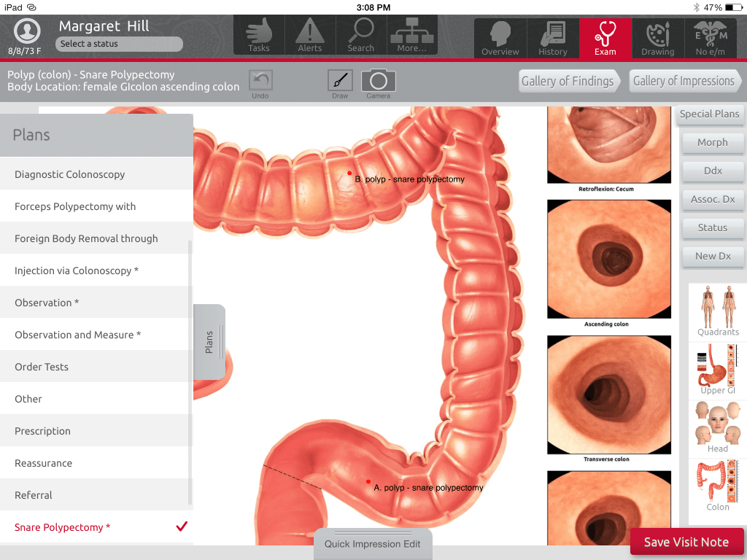This screenshot has width=747, height=560.
Task: Choose the Order Tests plan
Action: (x=97, y=367)
